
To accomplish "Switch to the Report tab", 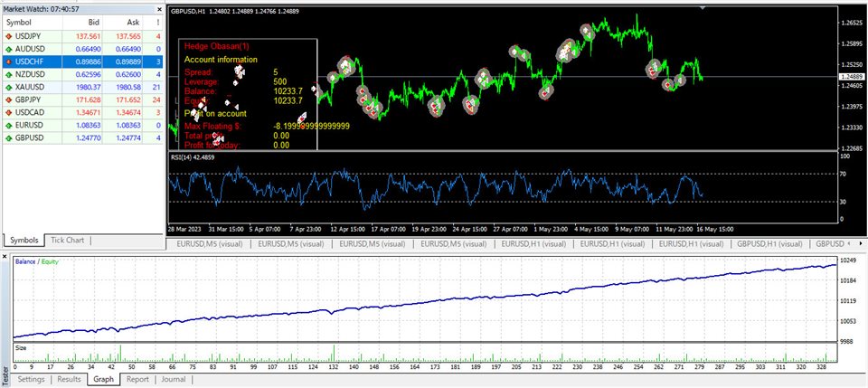I will (x=137, y=380).
